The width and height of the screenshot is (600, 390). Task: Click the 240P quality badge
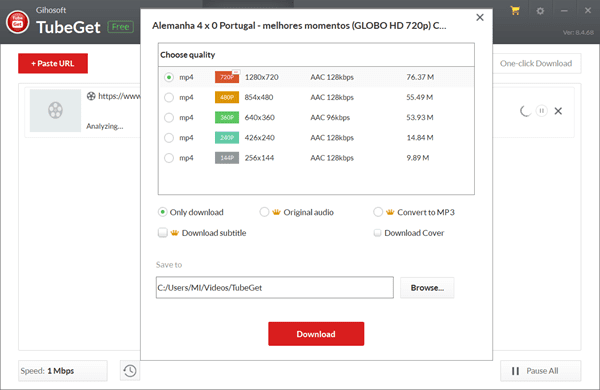[x=227, y=138]
